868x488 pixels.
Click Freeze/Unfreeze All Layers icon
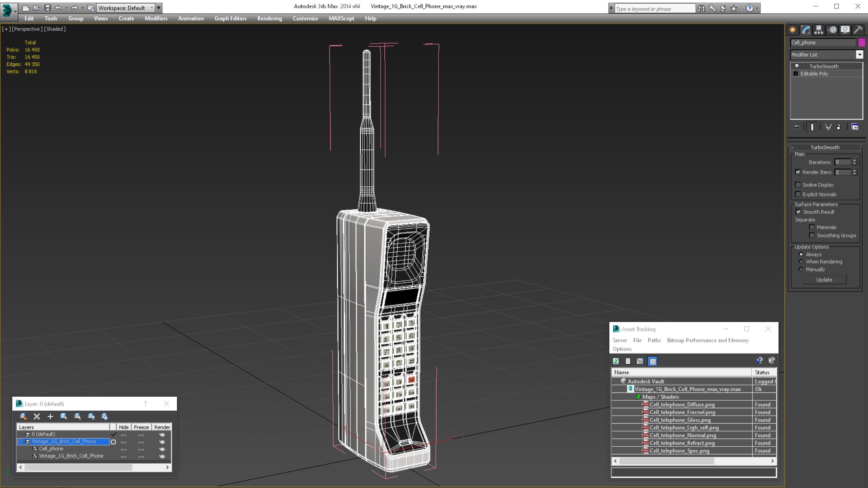coord(105,417)
